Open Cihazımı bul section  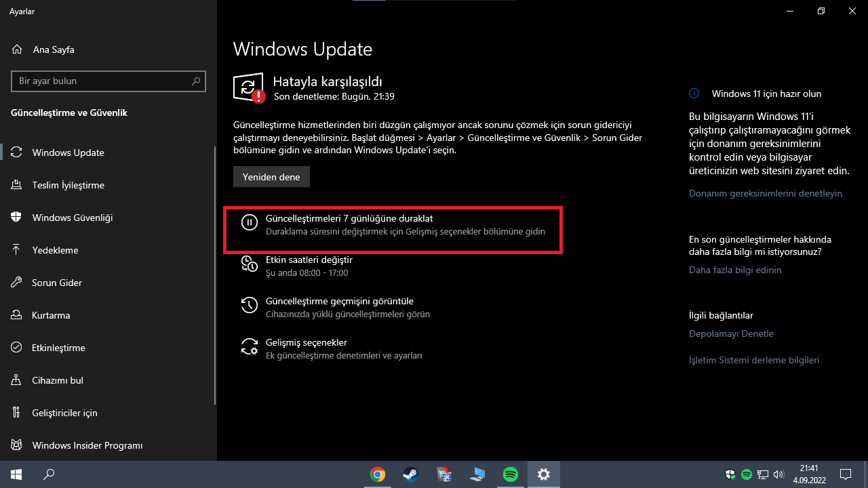coord(108,380)
